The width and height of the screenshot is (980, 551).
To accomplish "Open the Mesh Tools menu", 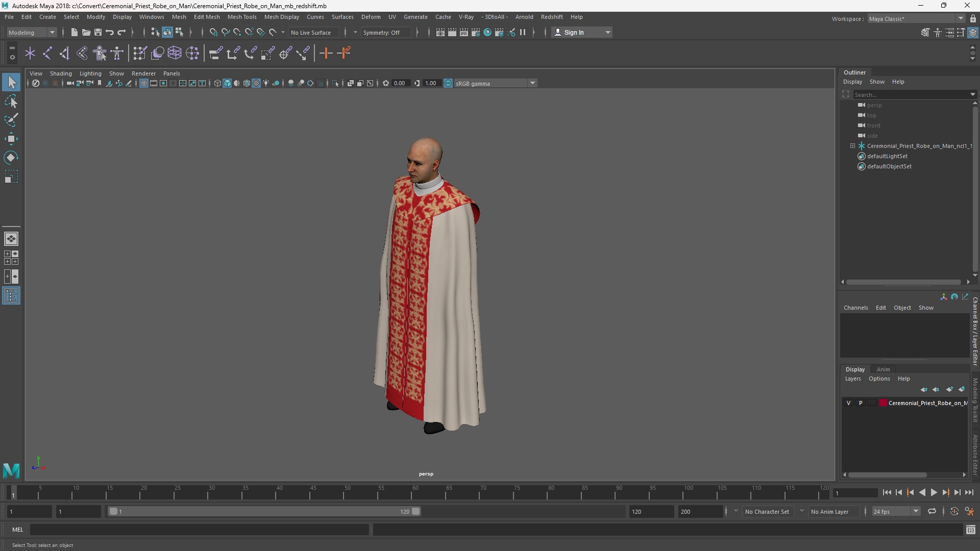I will (241, 17).
